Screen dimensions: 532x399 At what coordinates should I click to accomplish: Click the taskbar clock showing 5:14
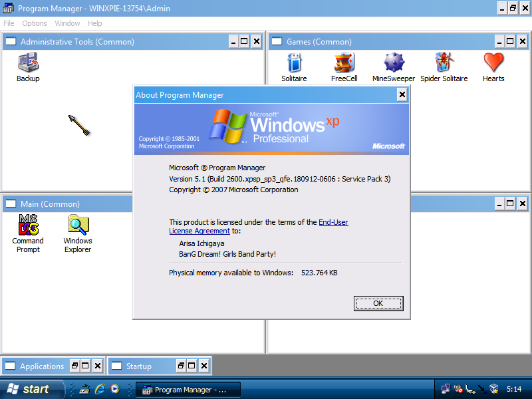514,389
